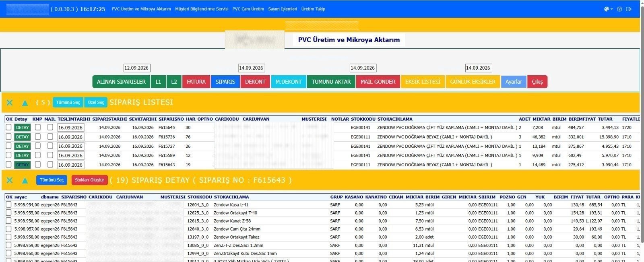Collapse the SIPARIŞ LISTESI section triangle

pos(25,103)
